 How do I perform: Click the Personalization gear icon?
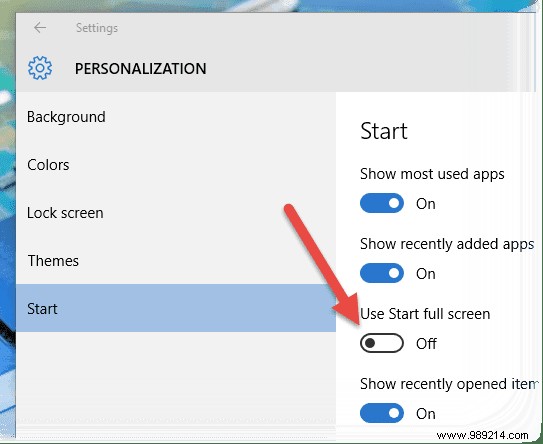click(40, 68)
